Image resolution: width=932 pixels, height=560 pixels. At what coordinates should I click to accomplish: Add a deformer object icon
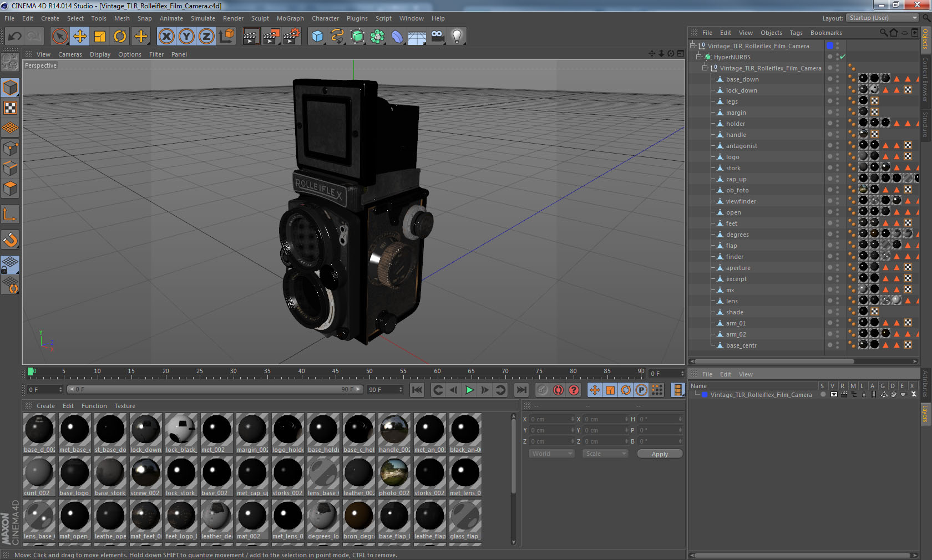pyautogui.click(x=397, y=37)
